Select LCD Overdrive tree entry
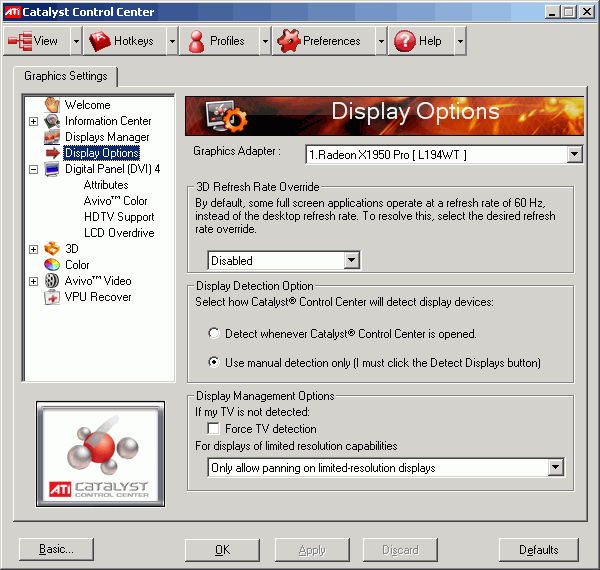Screen dimensions: 600x570 (x=119, y=233)
